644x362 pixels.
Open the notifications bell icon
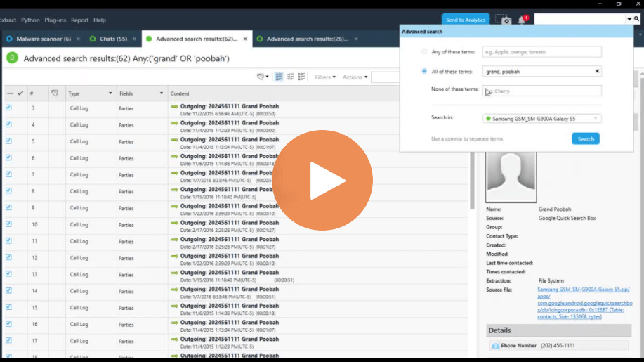coord(522,20)
